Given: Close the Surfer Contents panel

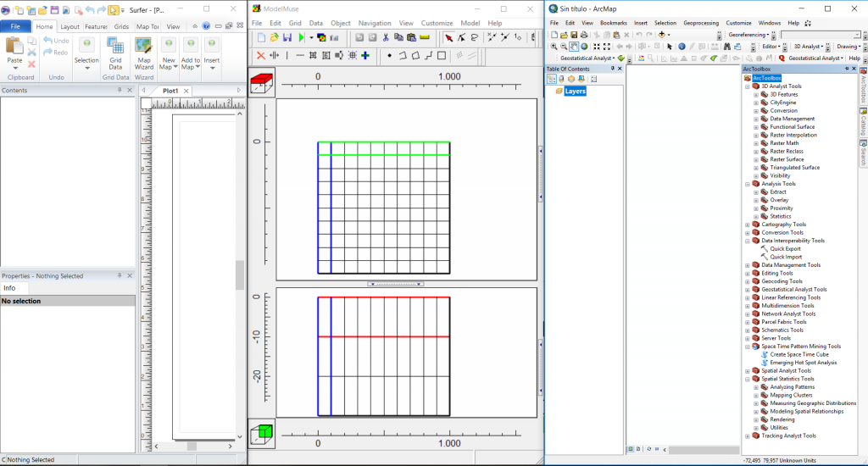Looking at the screenshot, I should [x=130, y=90].
